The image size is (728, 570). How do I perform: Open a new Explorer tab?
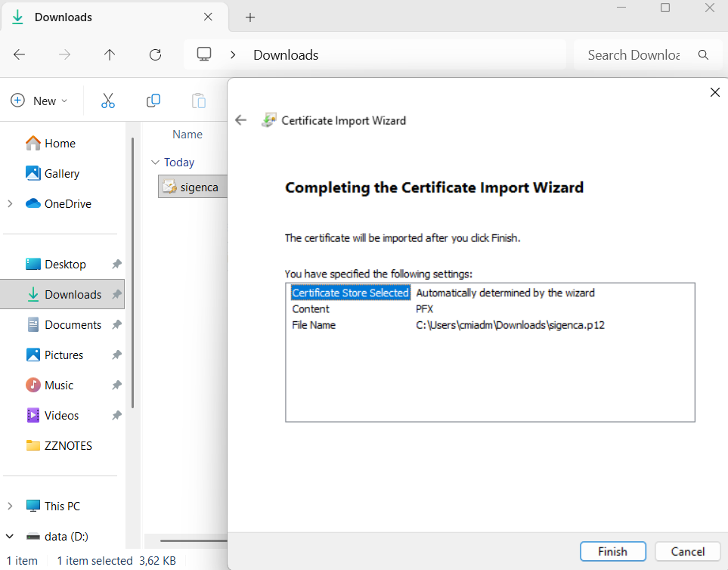pyautogui.click(x=250, y=17)
